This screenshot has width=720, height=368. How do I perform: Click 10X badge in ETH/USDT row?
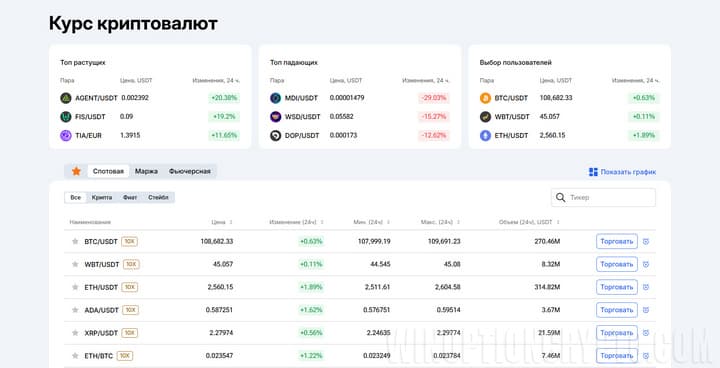(130, 287)
